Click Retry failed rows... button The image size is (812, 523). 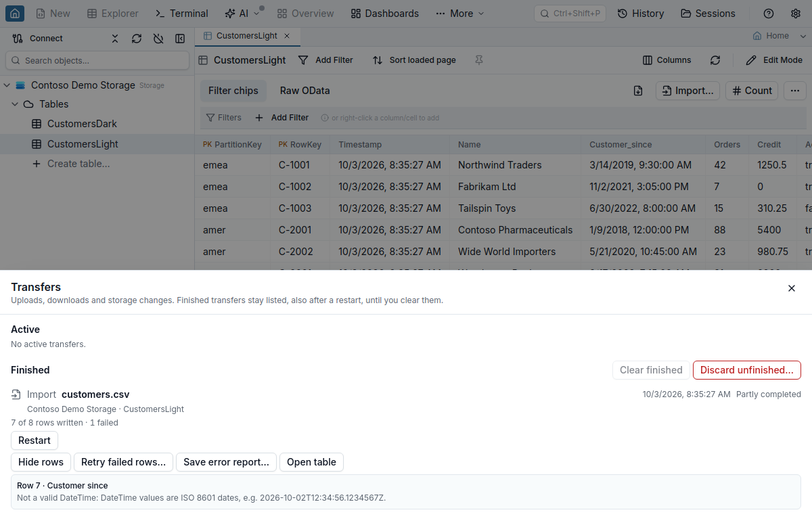tap(123, 462)
